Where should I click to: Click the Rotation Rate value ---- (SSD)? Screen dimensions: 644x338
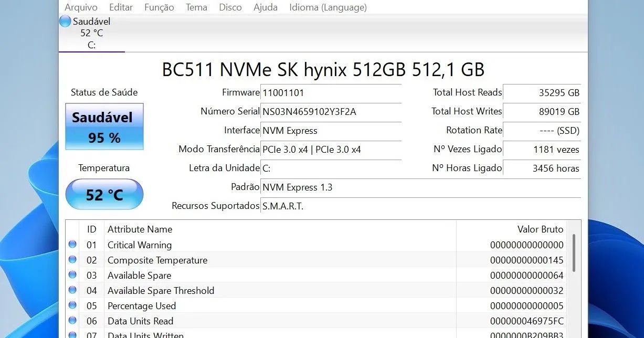click(542, 131)
